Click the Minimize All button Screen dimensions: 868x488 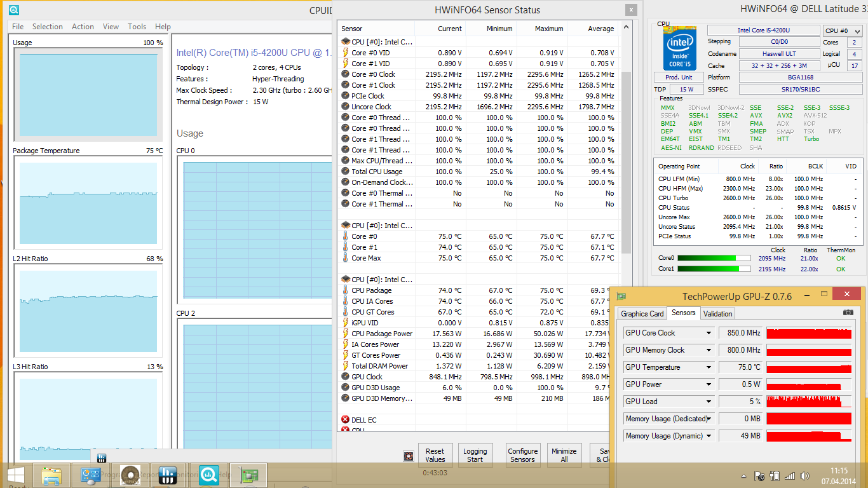tap(564, 456)
